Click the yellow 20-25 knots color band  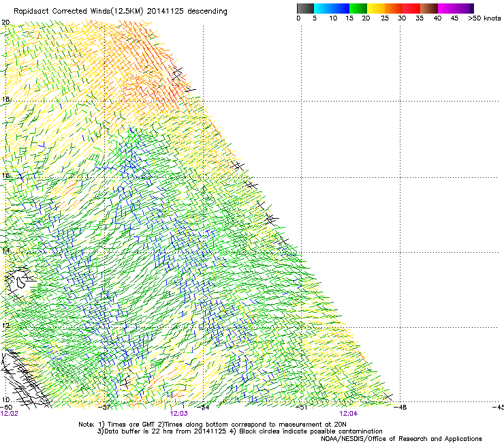point(376,8)
